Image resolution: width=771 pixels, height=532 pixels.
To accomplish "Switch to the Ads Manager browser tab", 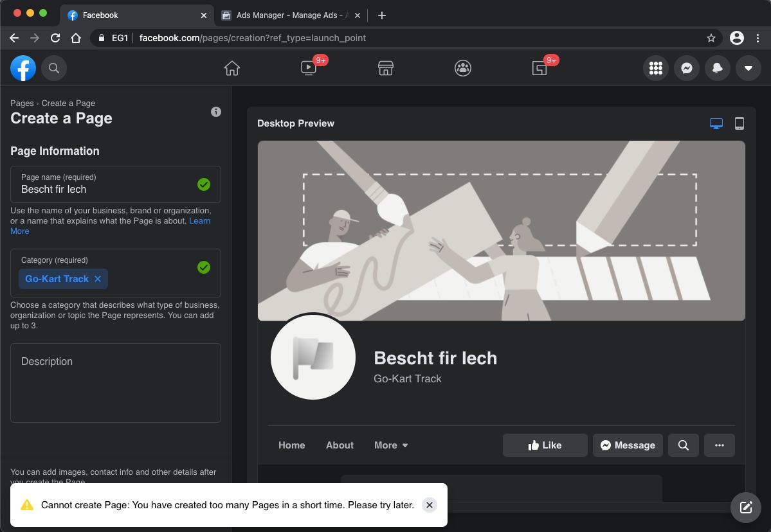I will [x=291, y=15].
